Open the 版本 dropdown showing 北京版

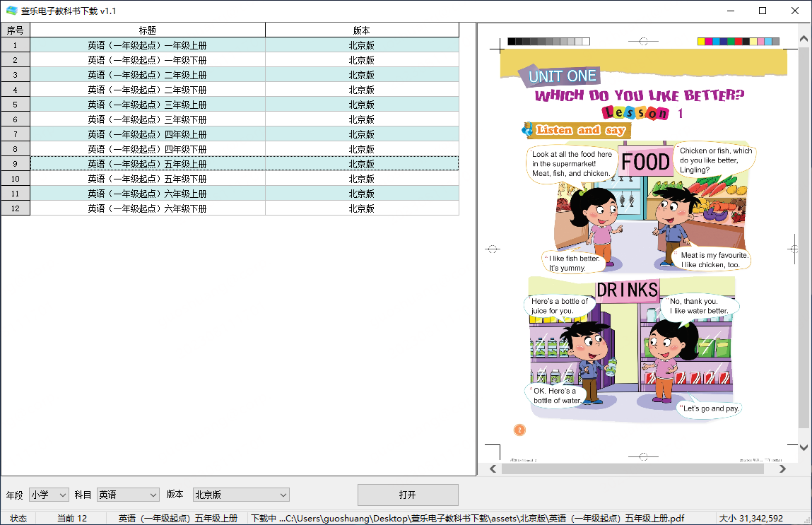tap(241, 495)
